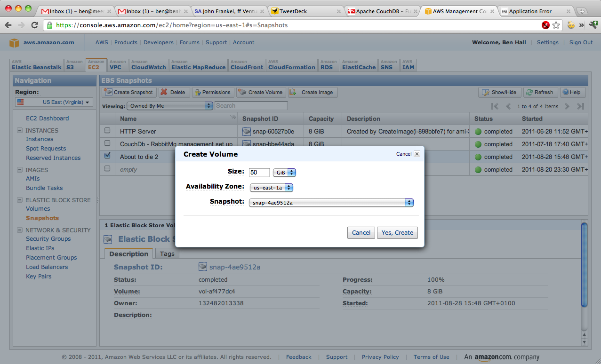
Task: Switch to the IAM service tab
Action: coord(408,65)
